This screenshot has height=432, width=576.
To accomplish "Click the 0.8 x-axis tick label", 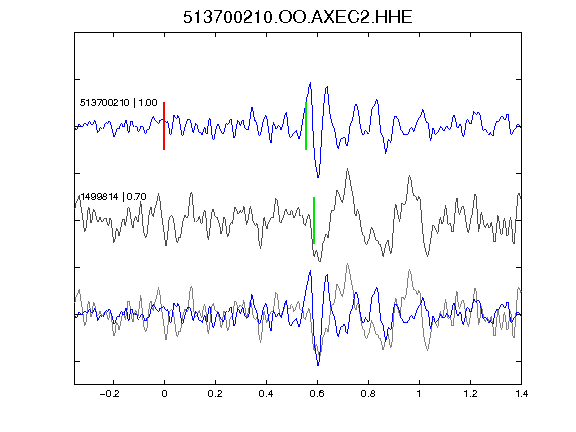I will pos(368,394).
